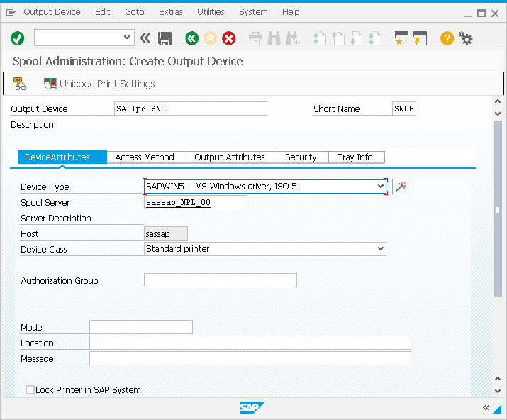Open the Device Type wizard wand icon

tap(401, 187)
